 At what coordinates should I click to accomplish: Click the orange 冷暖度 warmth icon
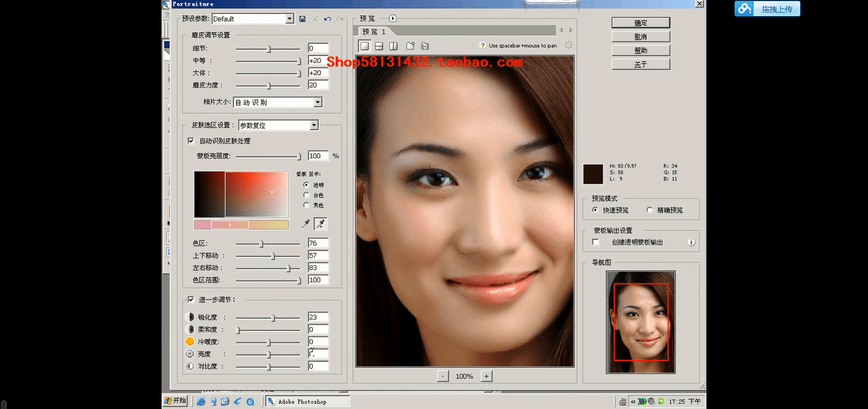click(x=189, y=342)
